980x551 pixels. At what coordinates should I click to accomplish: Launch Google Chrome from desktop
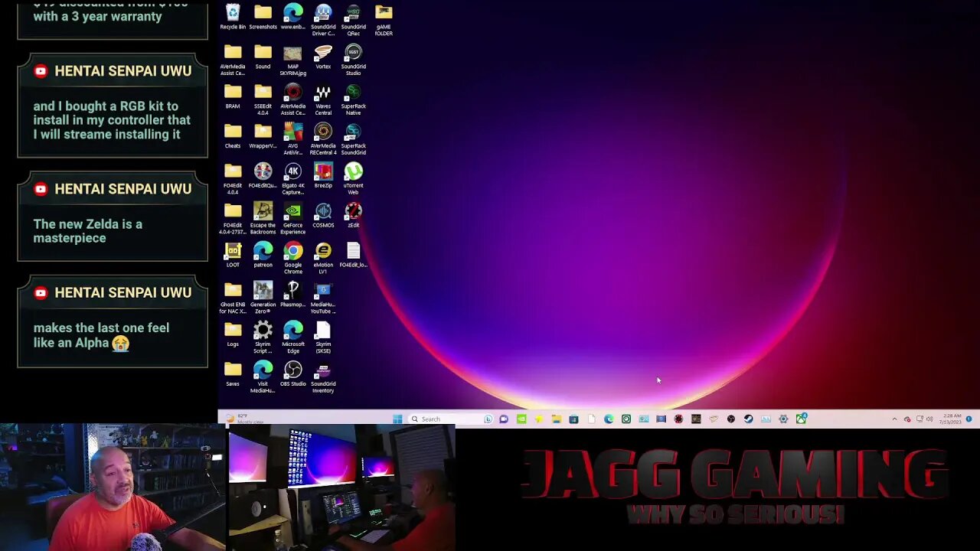tap(292, 259)
